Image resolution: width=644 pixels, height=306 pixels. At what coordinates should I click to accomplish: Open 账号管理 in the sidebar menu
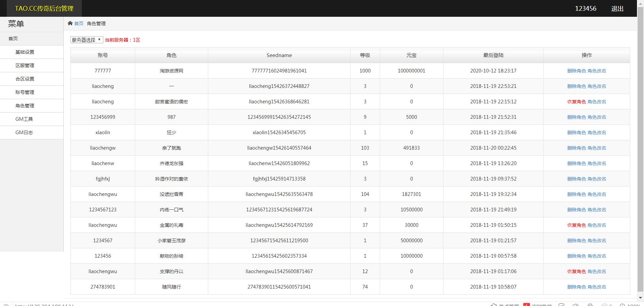(25, 92)
